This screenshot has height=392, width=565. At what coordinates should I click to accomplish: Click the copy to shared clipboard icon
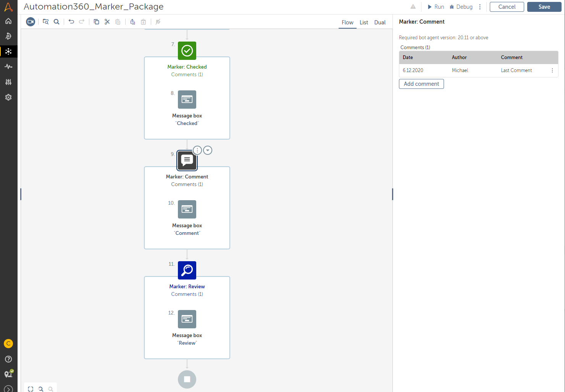(x=132, y=22)
